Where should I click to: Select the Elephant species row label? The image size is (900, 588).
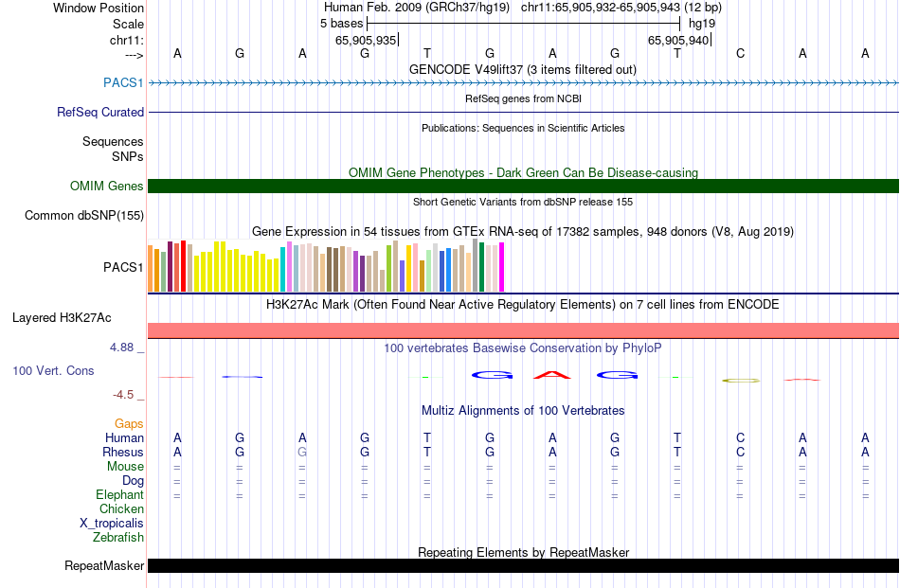click(119, 495)
